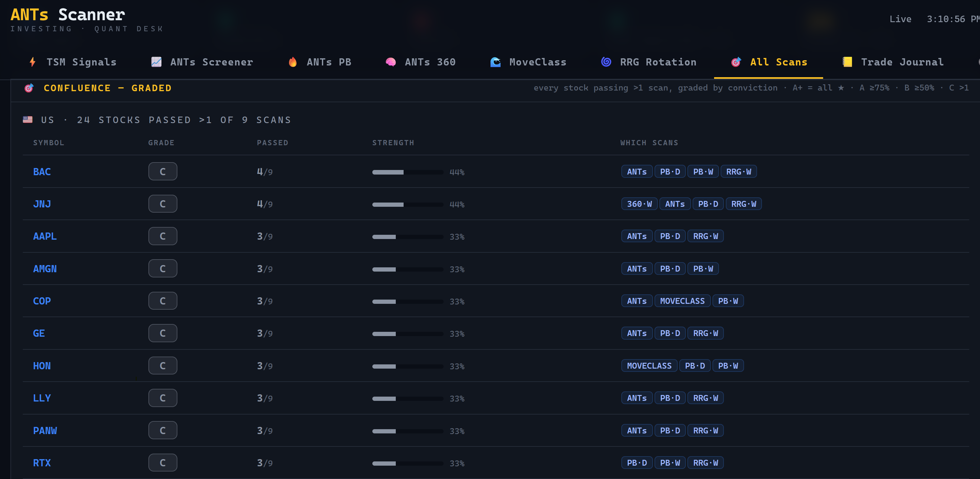
Task: Click the target icon beside Confluence Graded heading
Action: tap(29, 88)
